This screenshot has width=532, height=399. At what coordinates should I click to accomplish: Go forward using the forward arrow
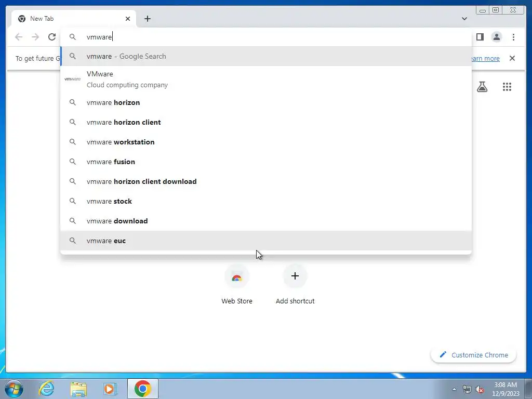click(x=35, y=37)
